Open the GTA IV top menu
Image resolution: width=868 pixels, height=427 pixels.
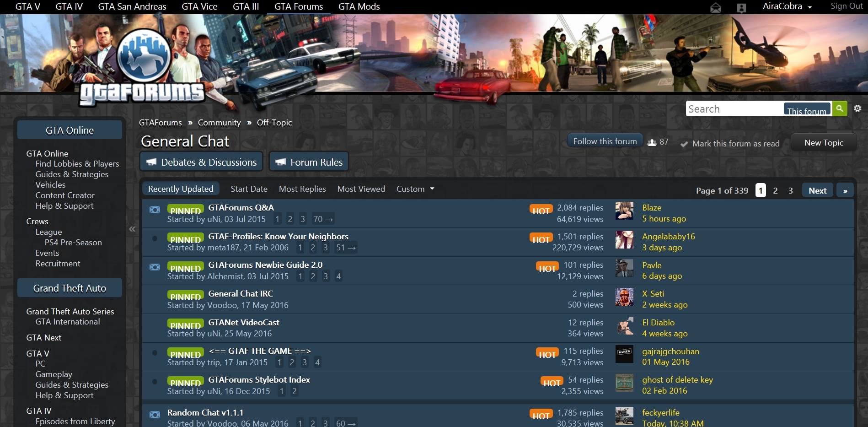(x=69, y=6)
